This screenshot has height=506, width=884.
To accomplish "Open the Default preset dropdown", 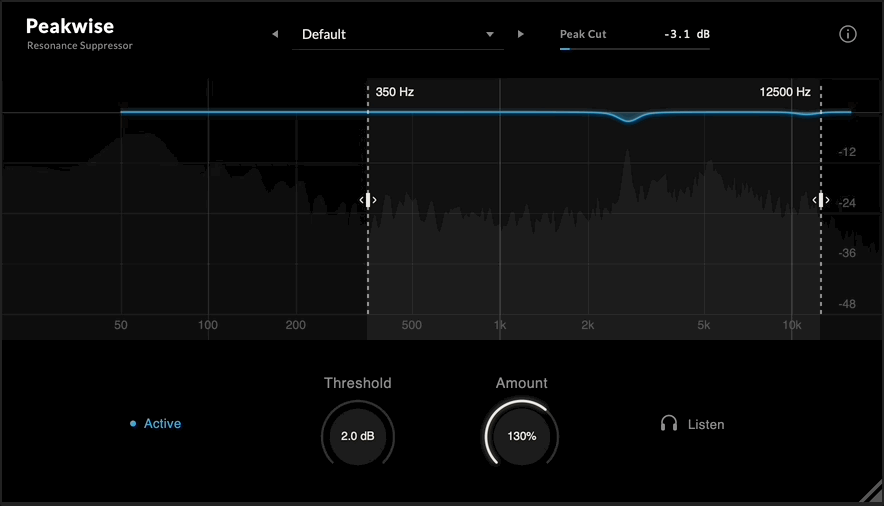I will (x=397, y=35).
